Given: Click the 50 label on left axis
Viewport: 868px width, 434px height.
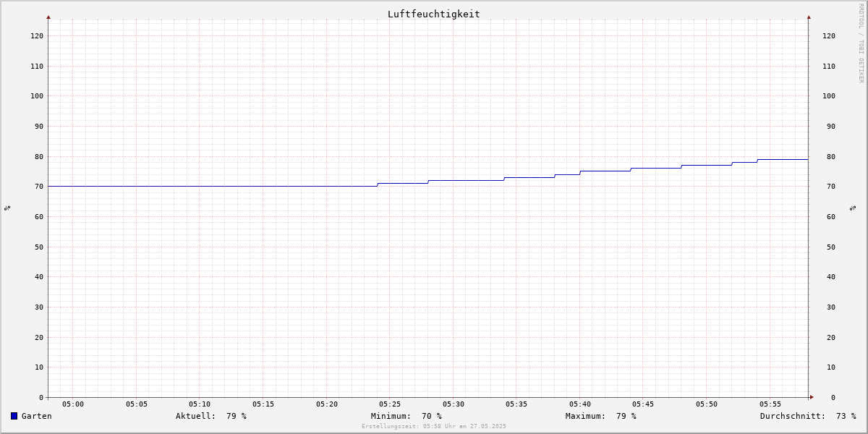Looking at the screenshot, I should pyautogui.click(x=39, y=247).
